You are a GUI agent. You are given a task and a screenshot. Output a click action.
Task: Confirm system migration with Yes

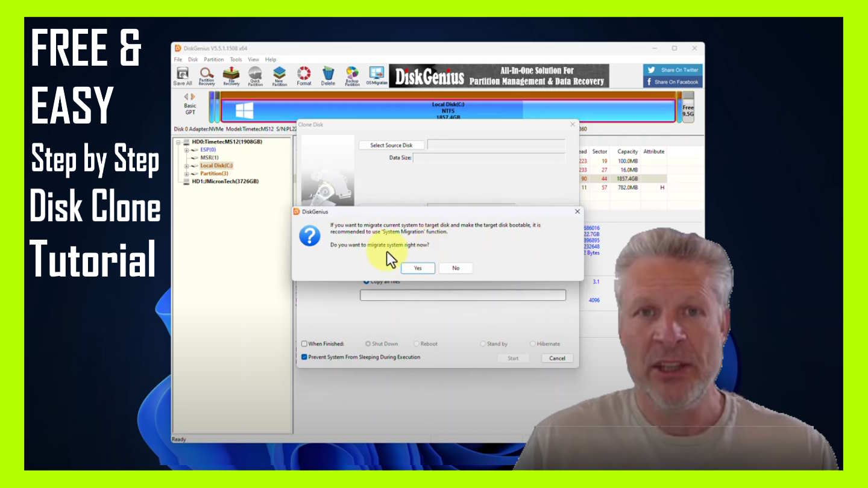pos(418,268)
